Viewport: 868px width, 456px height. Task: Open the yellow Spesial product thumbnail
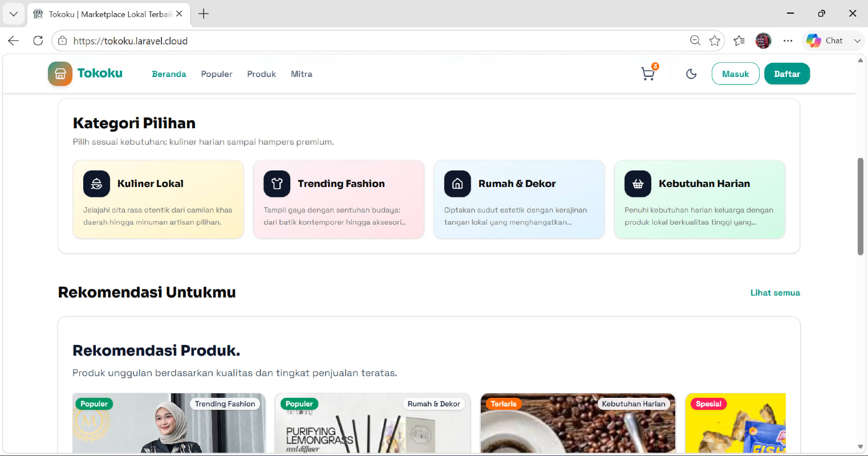tap(736, 423)
